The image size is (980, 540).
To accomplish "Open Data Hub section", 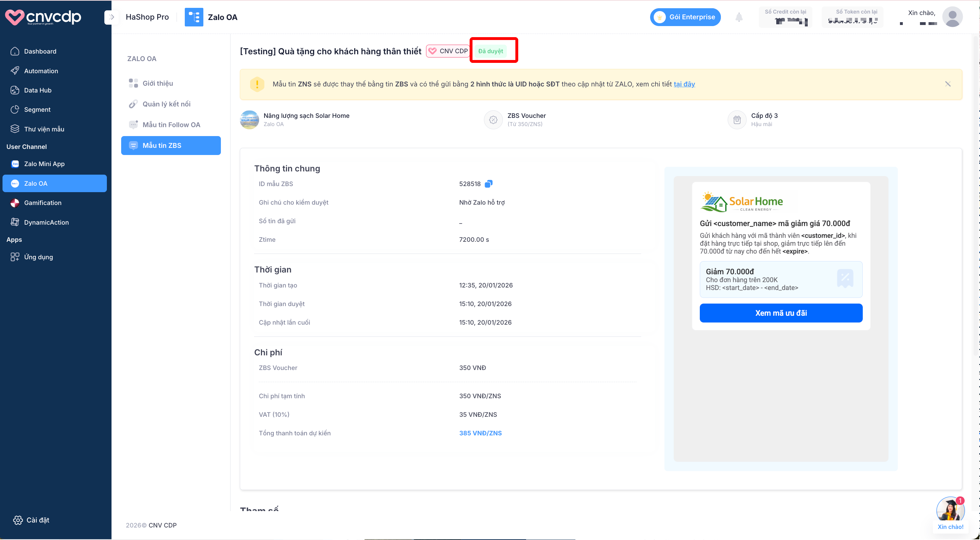I will point(38,90).
